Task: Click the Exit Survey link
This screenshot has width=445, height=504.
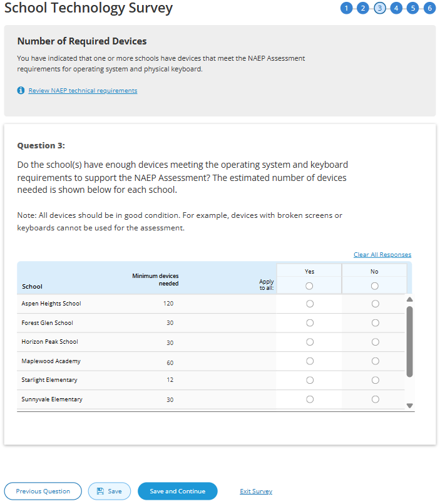Action: (x=256, y=491)
